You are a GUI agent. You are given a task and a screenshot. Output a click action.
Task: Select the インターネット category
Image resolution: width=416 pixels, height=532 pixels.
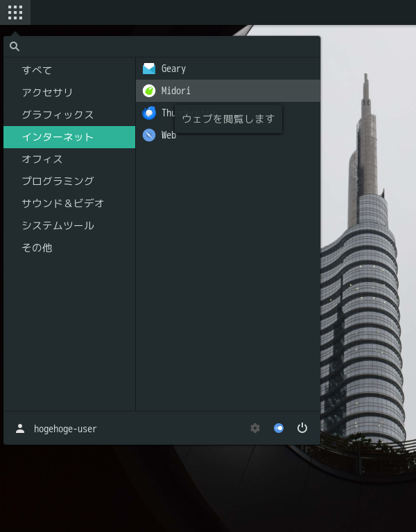tap(69, 137)
